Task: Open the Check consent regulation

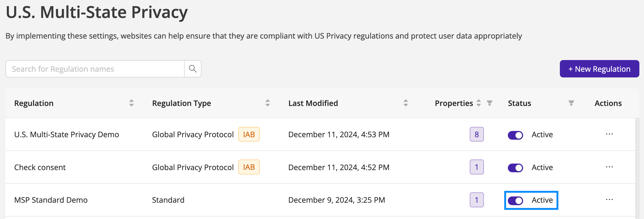Action: [40, 167]
